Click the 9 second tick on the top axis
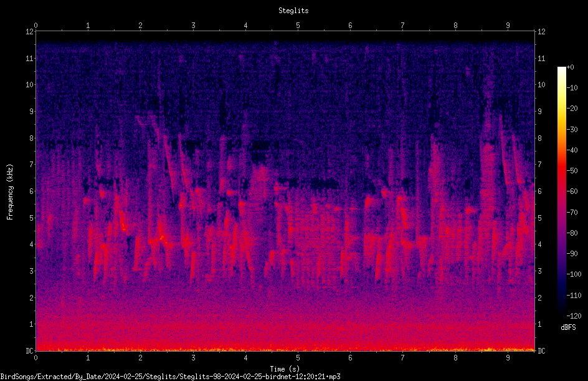This screenshot has height=381, width=588. pos(508,25)
